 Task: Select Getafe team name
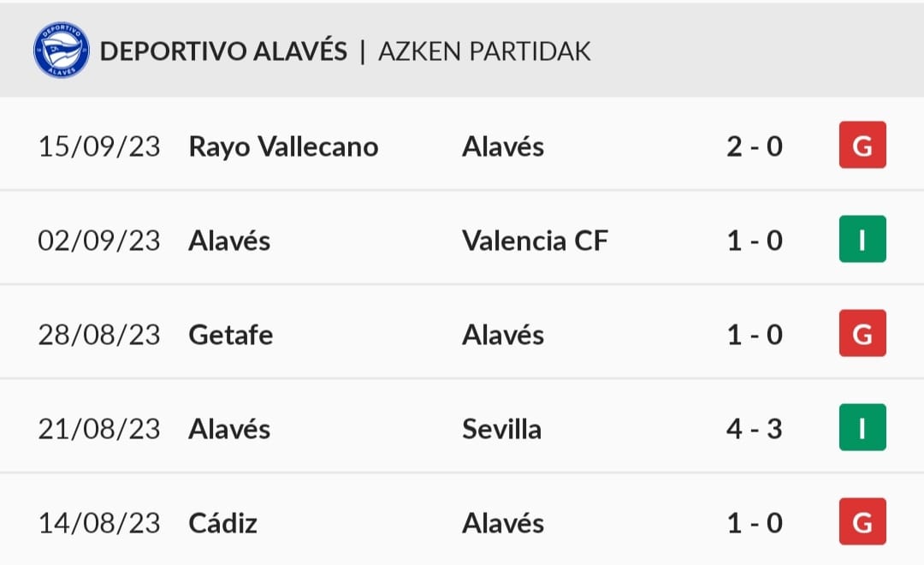231,335
